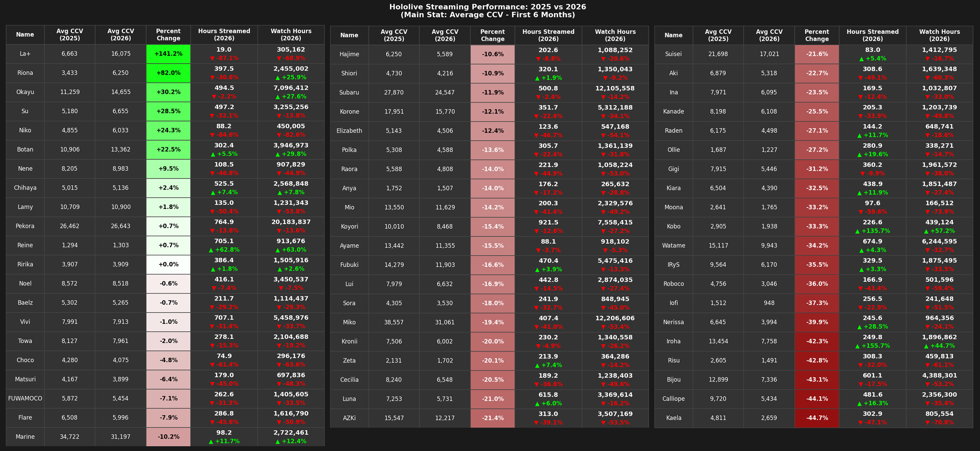Select the name cell "Raora"

(349, 169)
